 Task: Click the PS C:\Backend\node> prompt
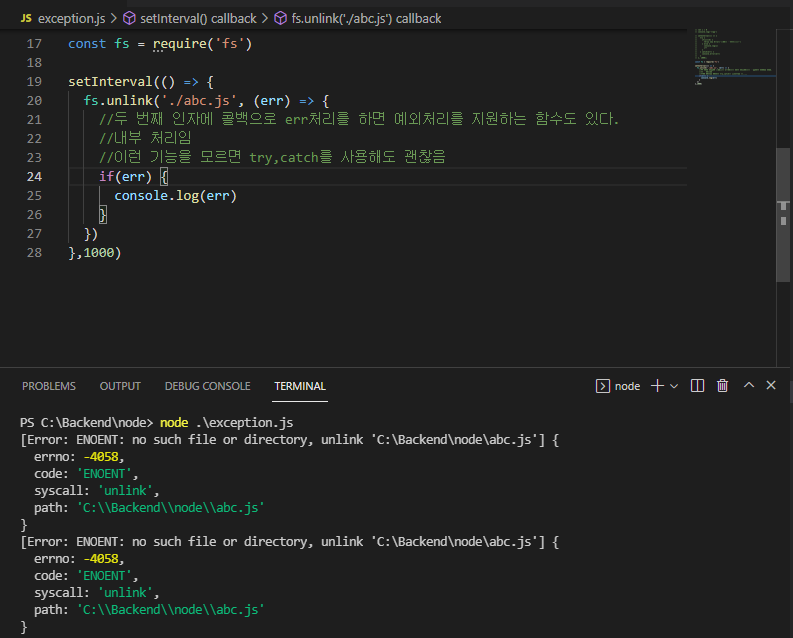86,423
